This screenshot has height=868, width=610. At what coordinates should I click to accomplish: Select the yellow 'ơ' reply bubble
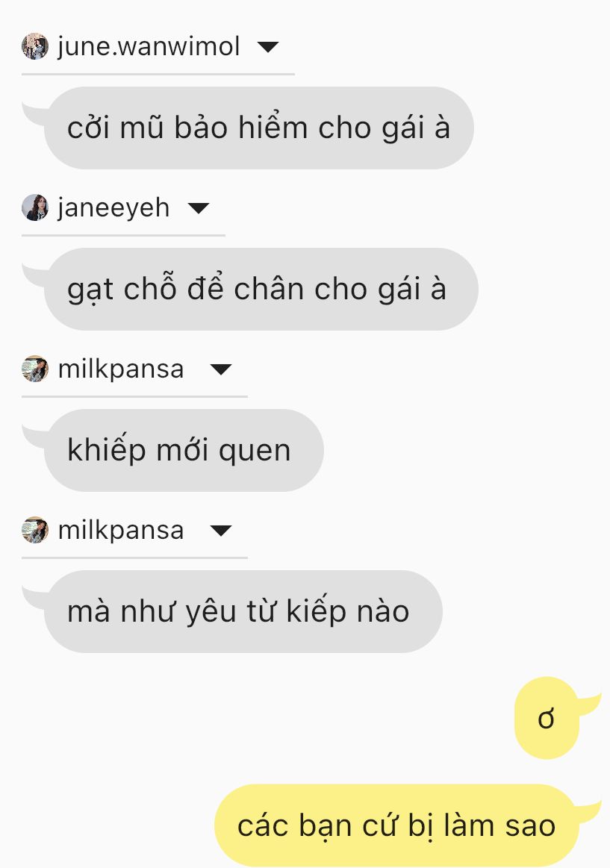tap(547, 718)
